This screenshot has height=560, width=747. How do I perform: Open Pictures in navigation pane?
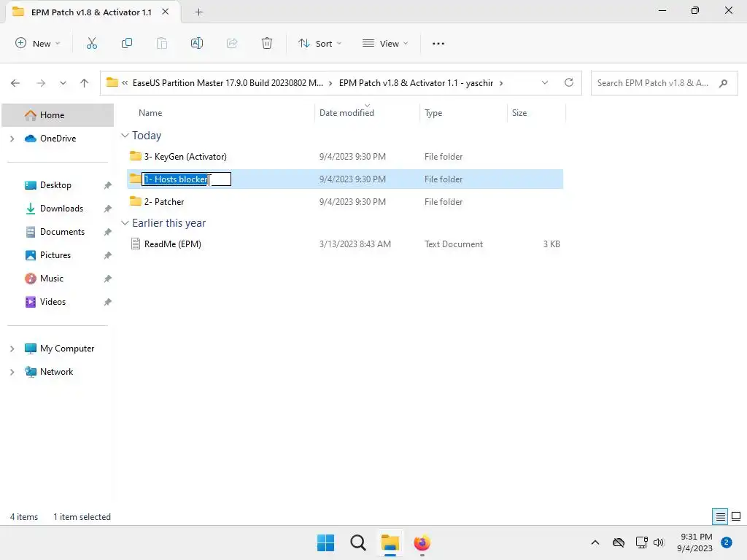[55, 255]
